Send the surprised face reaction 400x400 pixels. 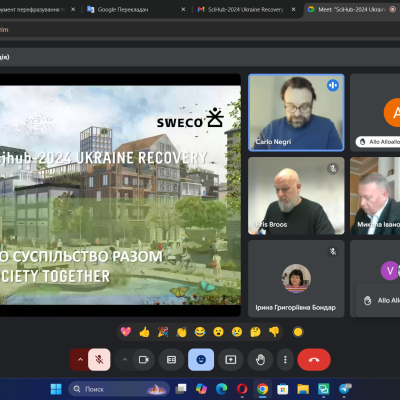tap(218, 332)
